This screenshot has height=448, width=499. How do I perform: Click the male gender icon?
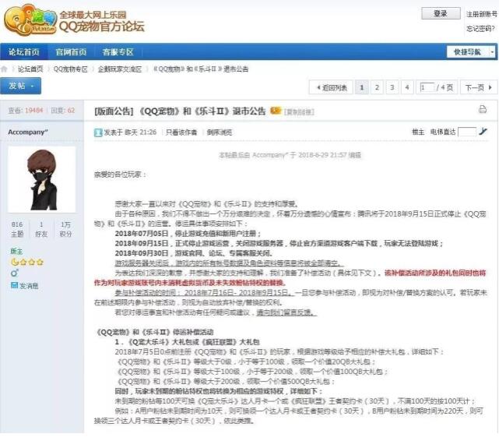tap(14, 273)
